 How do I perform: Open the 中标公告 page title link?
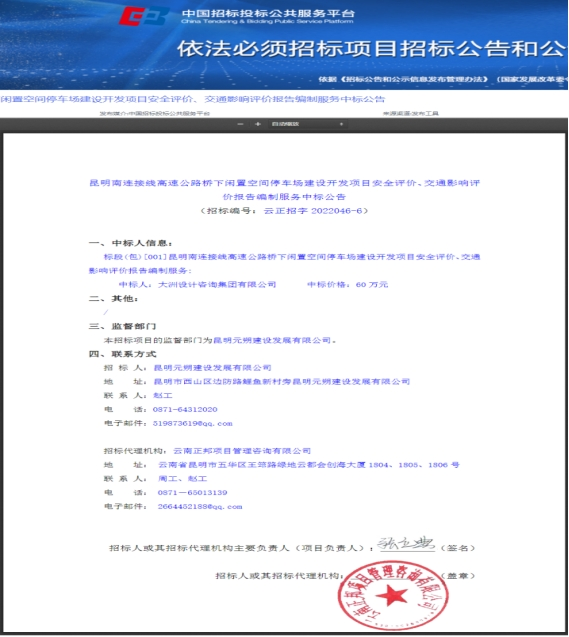pos(193,99)
